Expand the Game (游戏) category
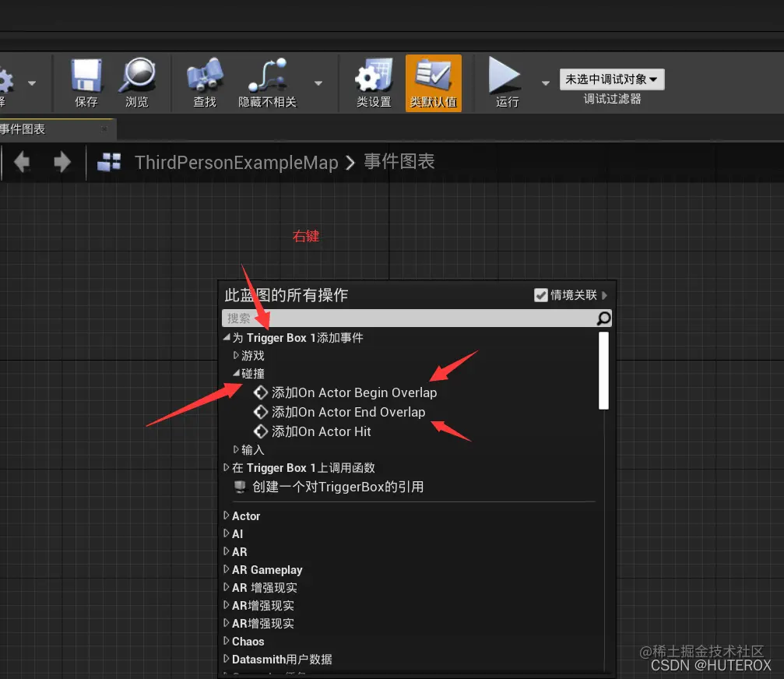 tap(236, 355)
